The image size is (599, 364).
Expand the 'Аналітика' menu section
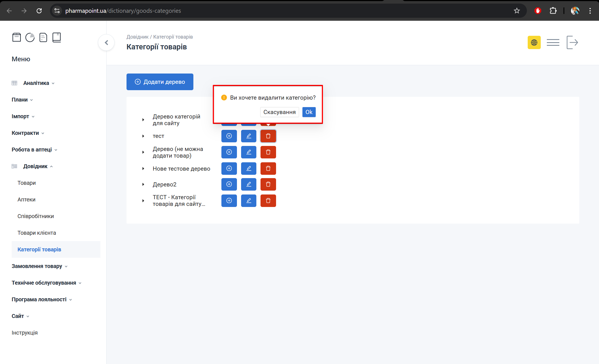point(36,83)
